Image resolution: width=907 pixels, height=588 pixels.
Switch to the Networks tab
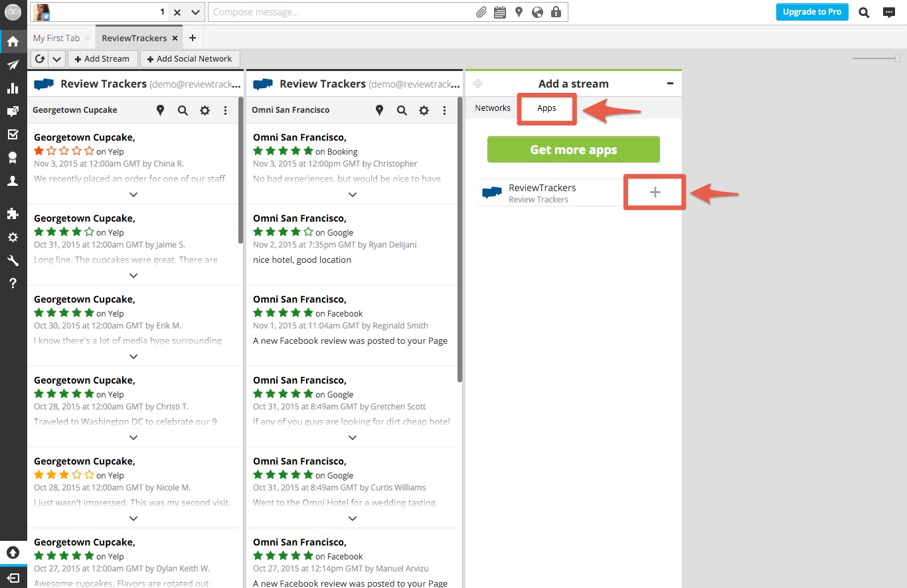493,108
